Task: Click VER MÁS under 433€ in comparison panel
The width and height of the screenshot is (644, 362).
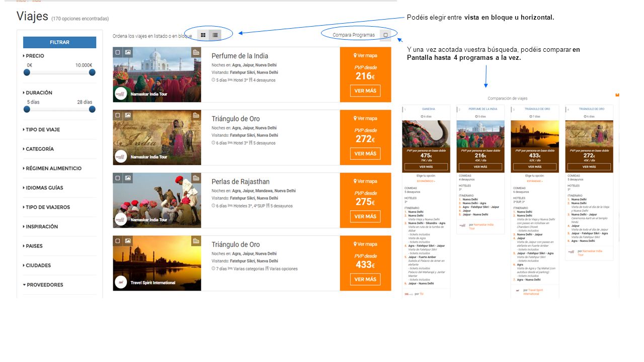Action: click(535, 166)
